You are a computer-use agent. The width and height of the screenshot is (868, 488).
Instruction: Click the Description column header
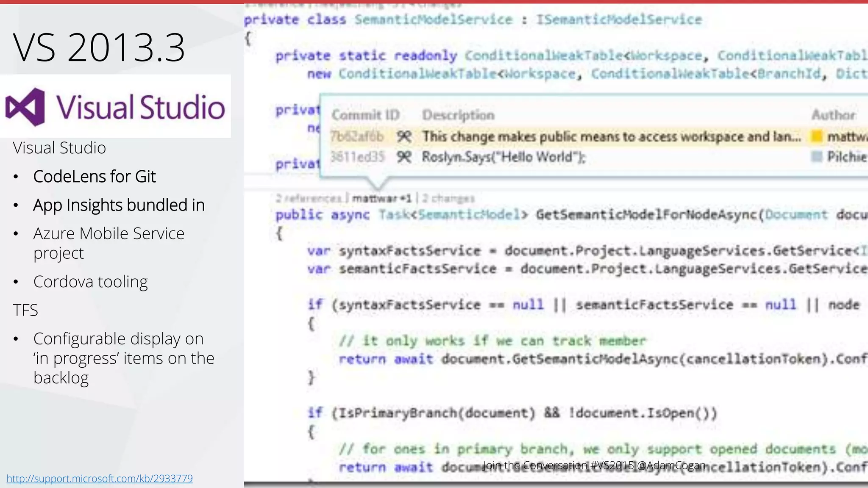[x=458, y=115]
